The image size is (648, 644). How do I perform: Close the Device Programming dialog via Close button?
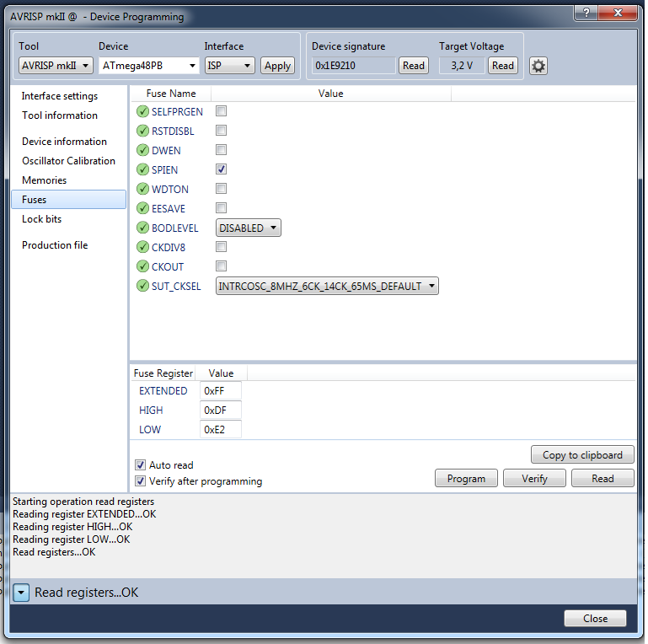[x=595, y=619]
